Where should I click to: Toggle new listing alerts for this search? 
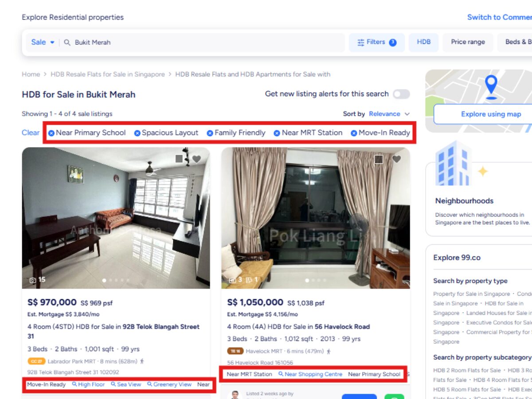click(401, 94)
